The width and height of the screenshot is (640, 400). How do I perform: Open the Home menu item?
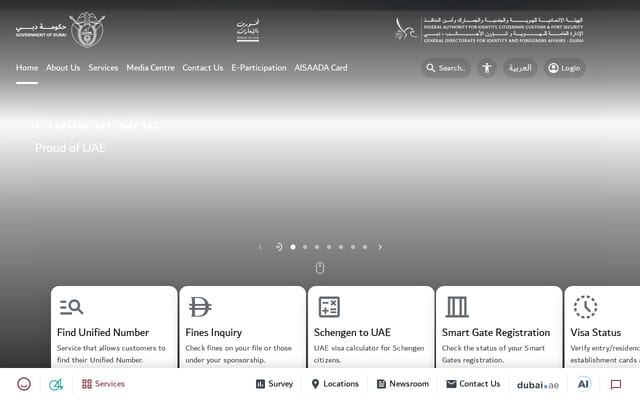click(27, 68)
